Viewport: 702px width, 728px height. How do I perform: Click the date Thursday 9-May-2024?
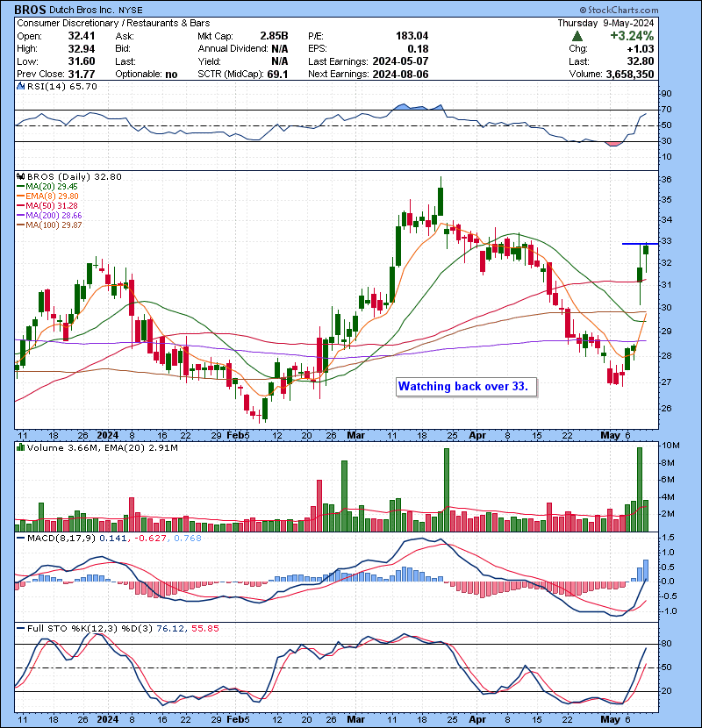[605, 23]
